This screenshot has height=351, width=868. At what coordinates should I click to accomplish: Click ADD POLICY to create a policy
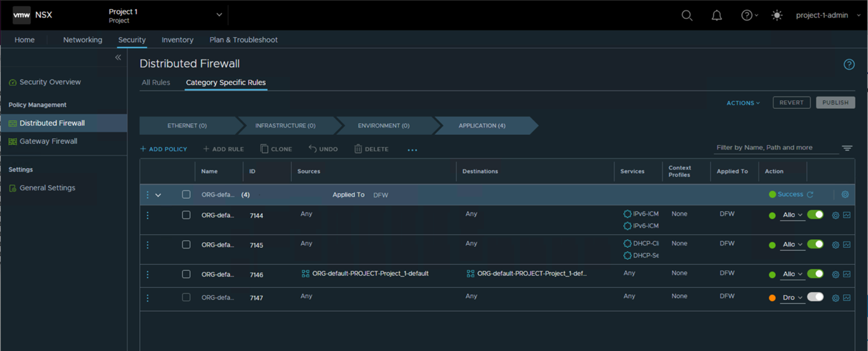click(x=163, y=148)
